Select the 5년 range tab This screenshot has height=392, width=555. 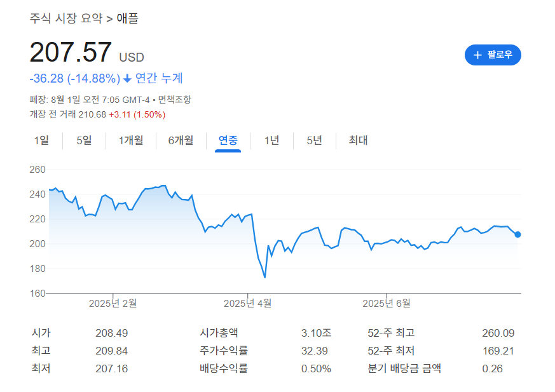tap(314, 140)
